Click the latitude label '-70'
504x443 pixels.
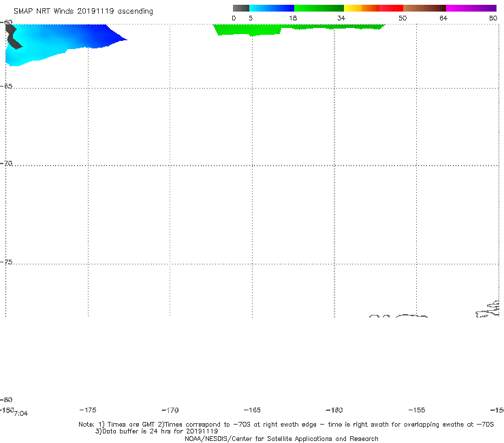(6, 164)
